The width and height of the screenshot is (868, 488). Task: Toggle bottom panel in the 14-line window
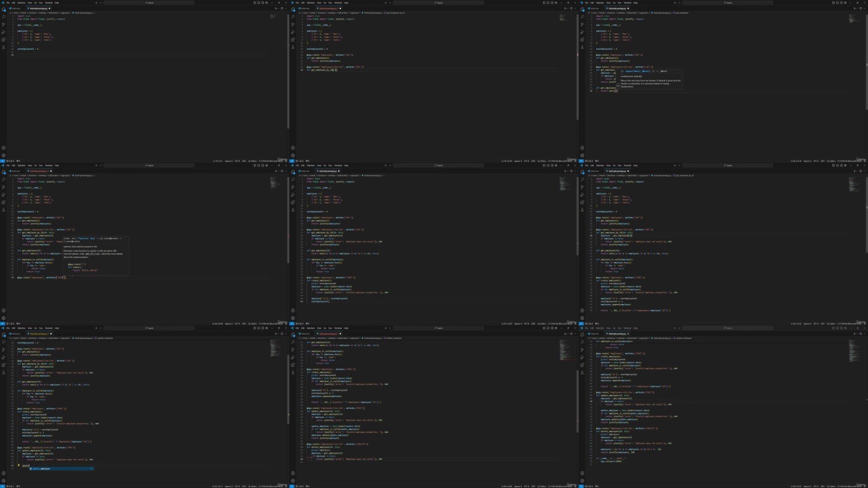pos(258,3)
